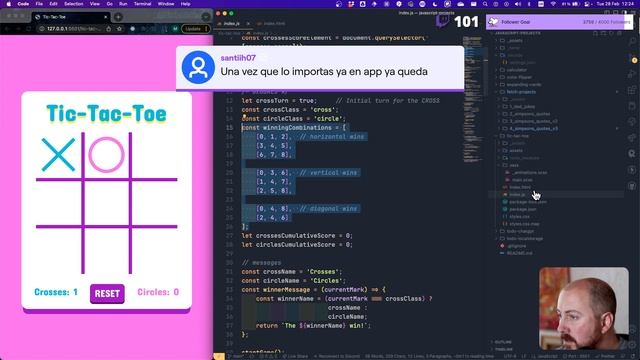Open package-lock.json file

[x=528, y=202]
